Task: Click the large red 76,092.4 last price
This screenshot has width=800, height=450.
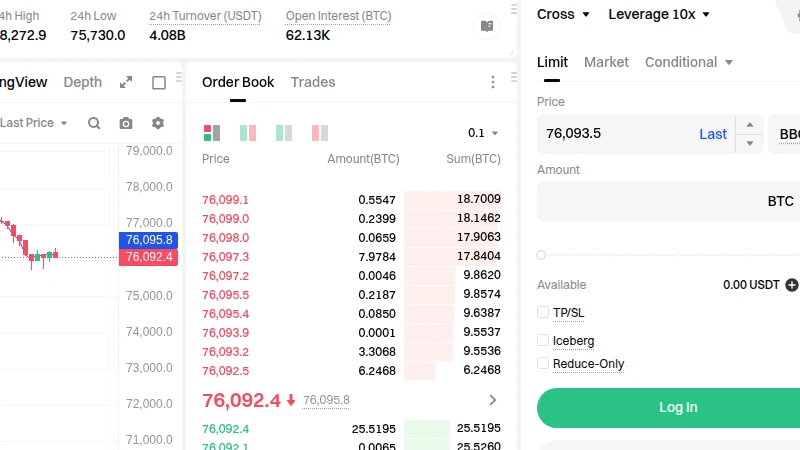Action: coord(241,401)
